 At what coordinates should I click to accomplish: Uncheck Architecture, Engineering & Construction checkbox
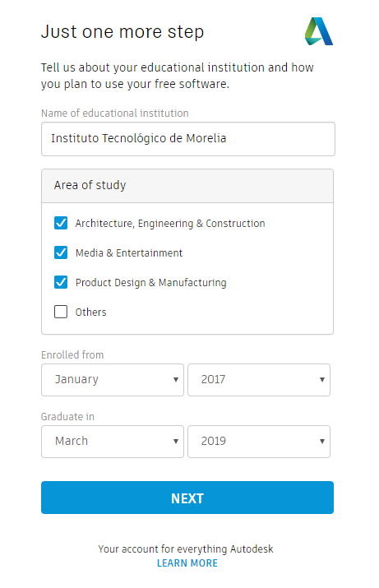(x=61, y=223)
